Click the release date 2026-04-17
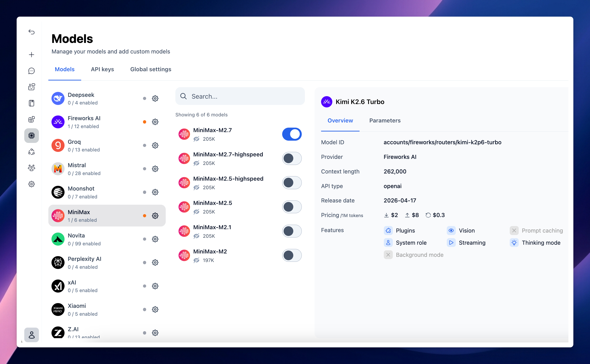 click(x=400, y=200)
